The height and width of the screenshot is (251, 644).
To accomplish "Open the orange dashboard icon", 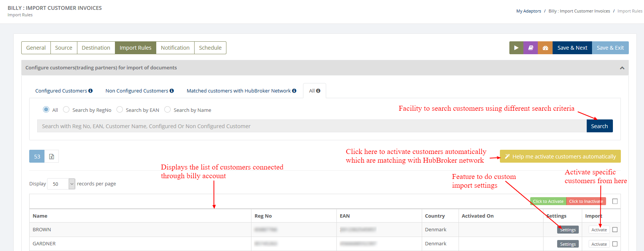I will (545, 48).
